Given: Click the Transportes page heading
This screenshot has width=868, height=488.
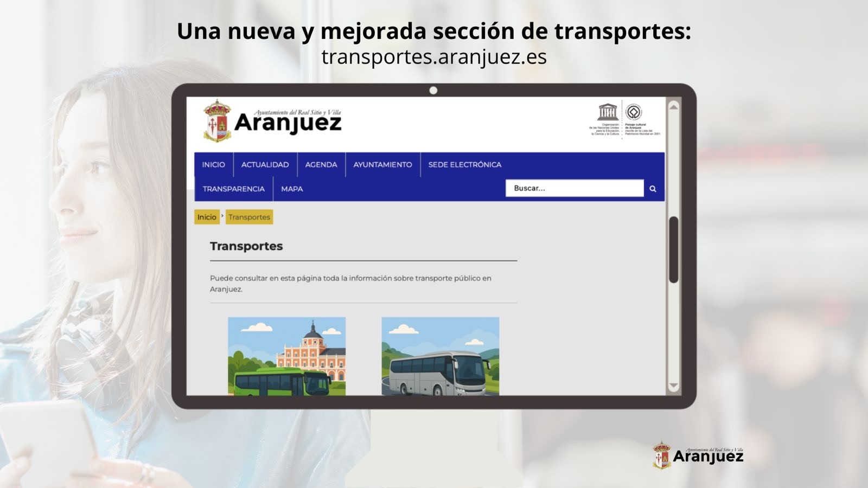Looking at the screenshot, I should coord(246,246).
